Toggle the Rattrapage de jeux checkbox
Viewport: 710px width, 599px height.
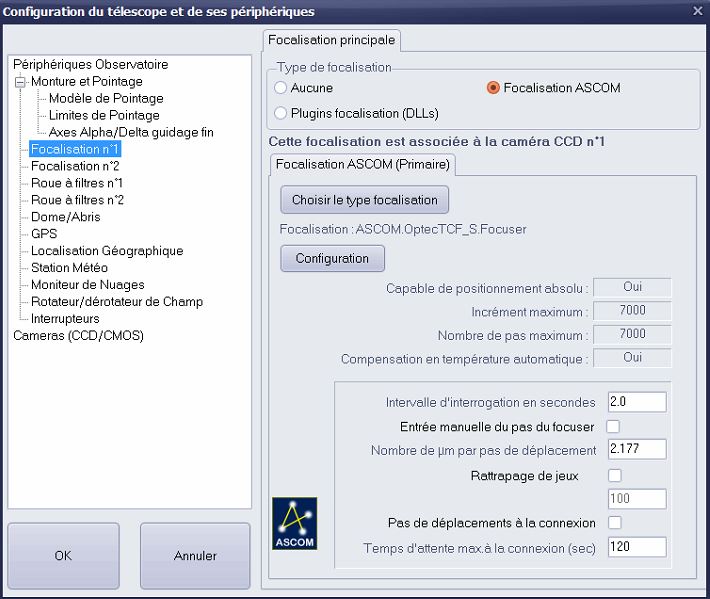(613, 475)
